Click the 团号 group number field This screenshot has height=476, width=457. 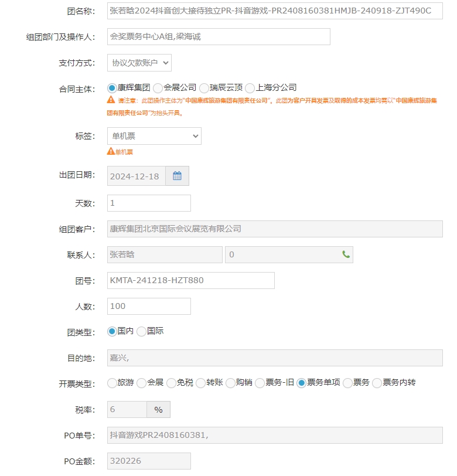click(190, 281)
